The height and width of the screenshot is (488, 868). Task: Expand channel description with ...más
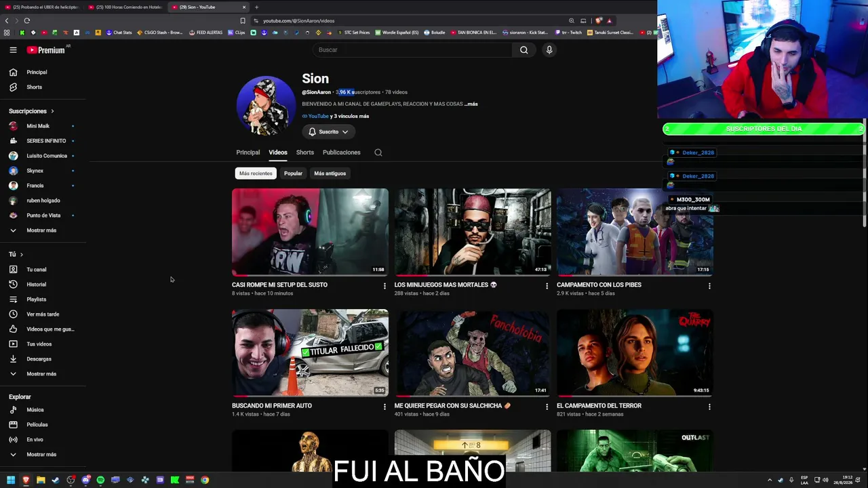[x=471, y=104]
